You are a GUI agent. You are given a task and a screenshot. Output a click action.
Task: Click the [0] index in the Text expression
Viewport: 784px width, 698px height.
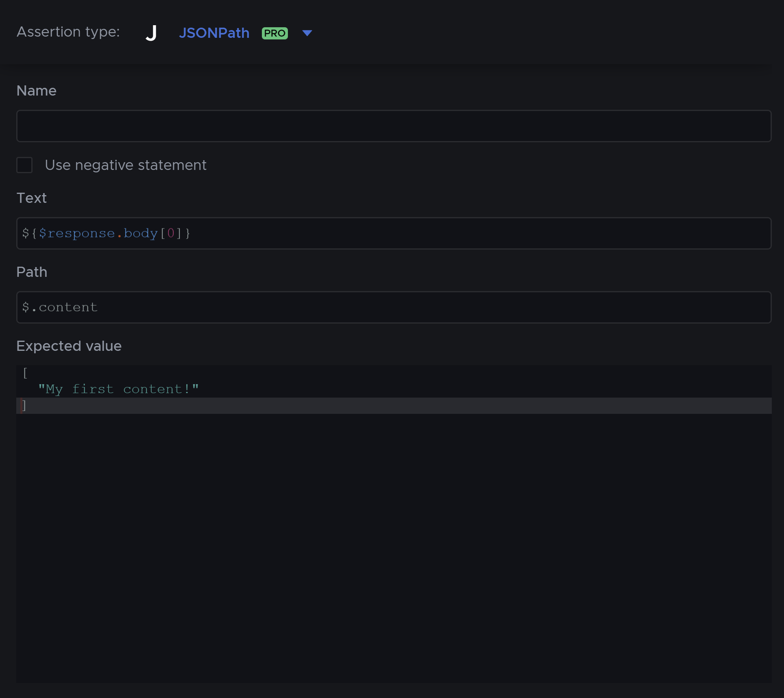(x=171, y=233)
